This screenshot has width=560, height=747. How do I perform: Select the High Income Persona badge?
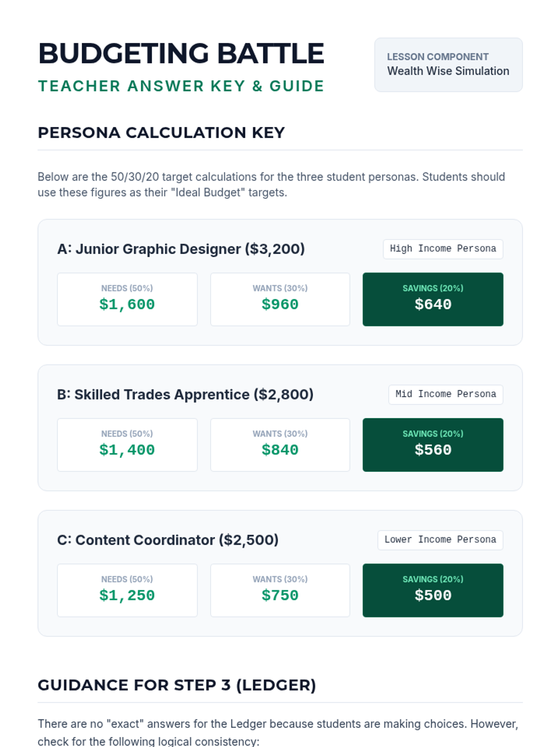(x=443, y=249)
